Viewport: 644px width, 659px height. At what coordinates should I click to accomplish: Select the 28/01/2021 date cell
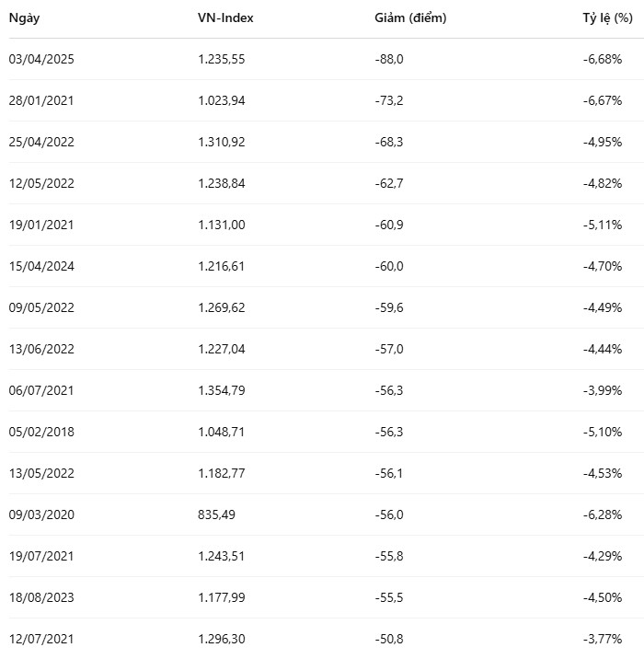point(41,100)
